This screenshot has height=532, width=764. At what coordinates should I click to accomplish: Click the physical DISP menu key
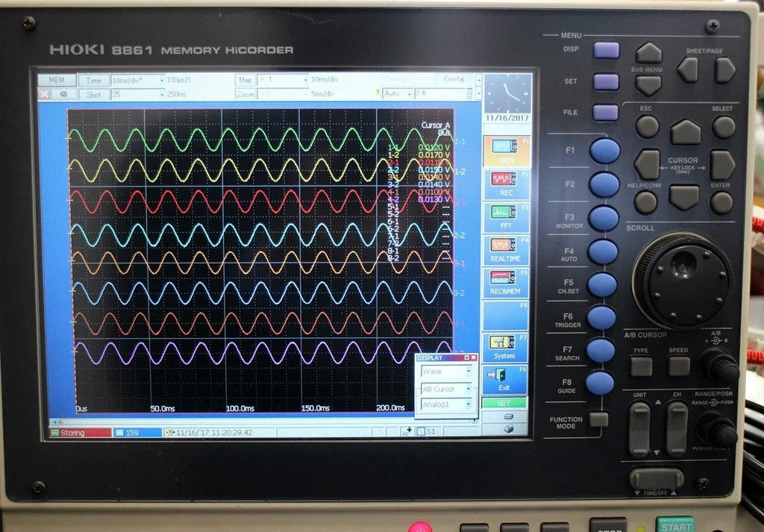(x=606, y=50)
